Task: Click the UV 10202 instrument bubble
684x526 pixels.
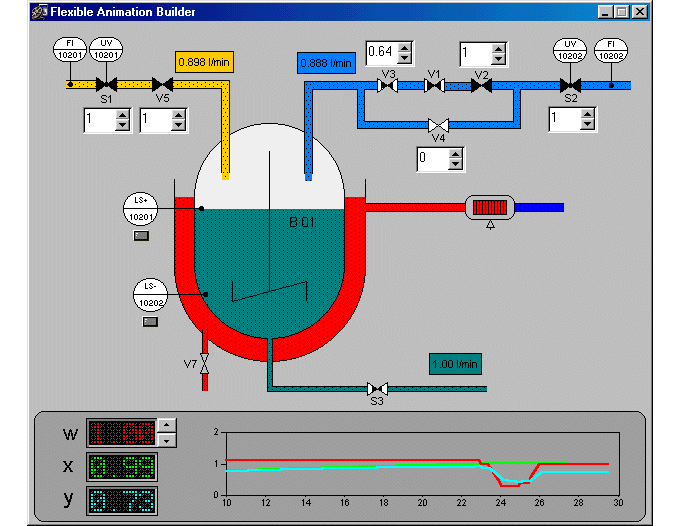Action: [571, 50]
